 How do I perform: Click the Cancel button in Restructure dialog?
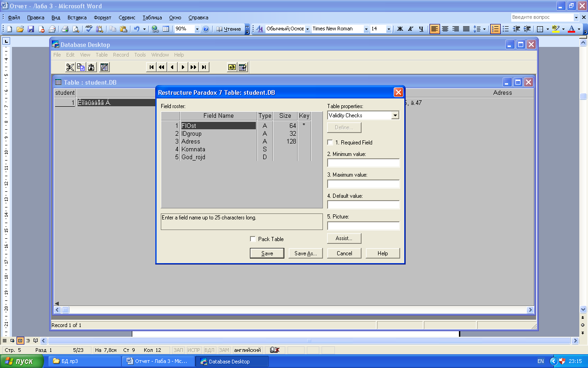[344, 253]
